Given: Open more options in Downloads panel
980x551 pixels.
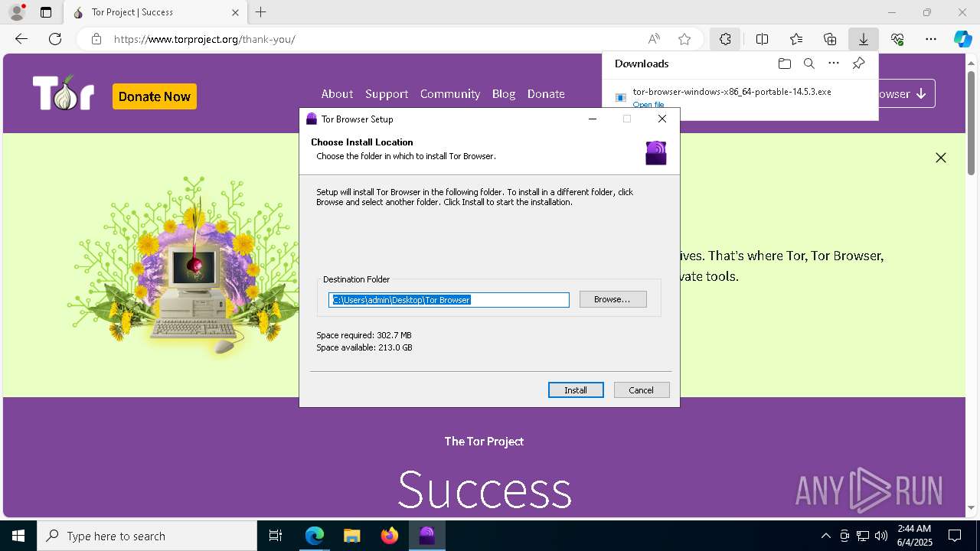Looking at the screenshot, I should click(834, 64).
